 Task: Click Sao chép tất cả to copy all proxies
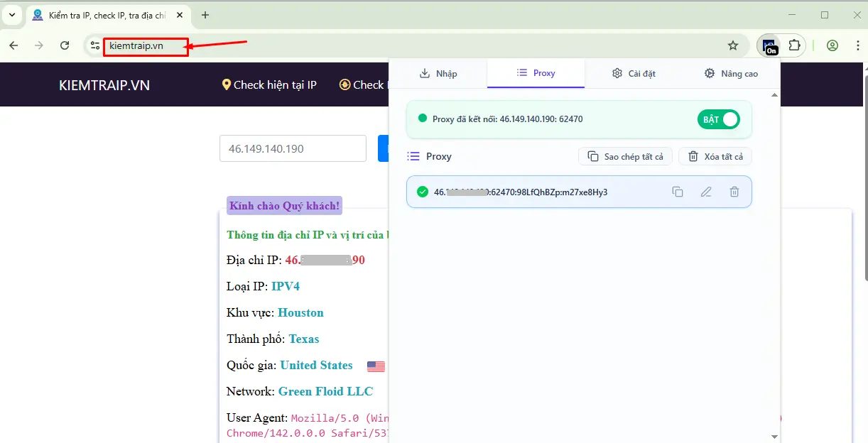coord(625,156)
